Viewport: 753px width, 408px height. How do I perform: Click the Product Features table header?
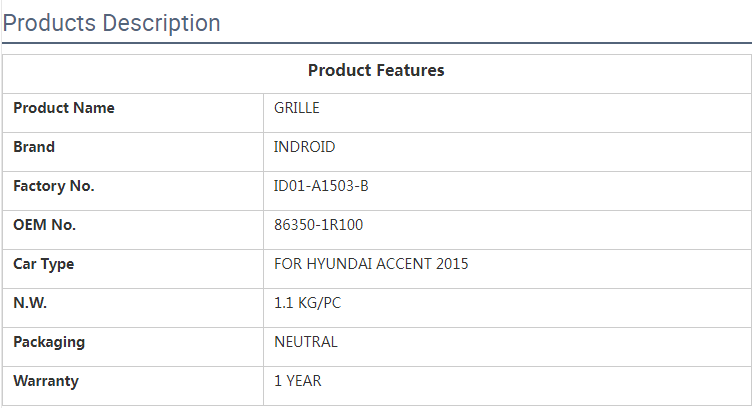(376, 70)
